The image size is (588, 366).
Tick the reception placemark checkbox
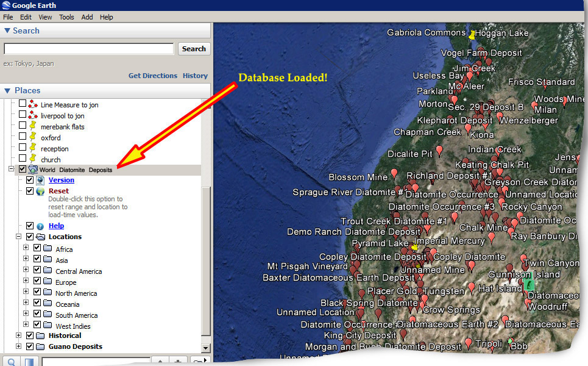[x=23, y=147]
